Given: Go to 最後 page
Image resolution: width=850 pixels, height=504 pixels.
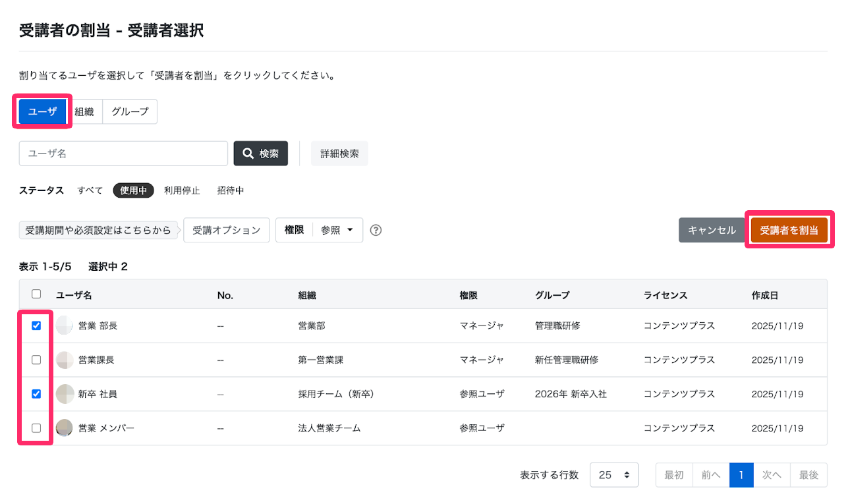Looking at the screenshot, I should pyautogui.click(x=808, y=474).
